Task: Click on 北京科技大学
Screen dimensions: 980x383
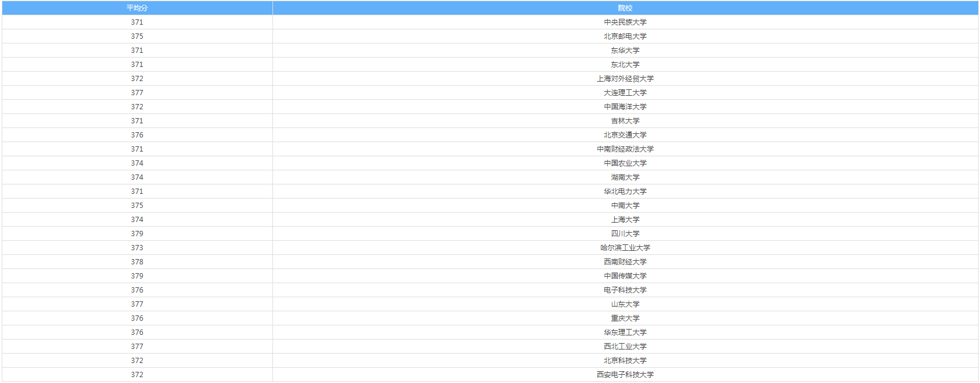Action: coord(625,361)
